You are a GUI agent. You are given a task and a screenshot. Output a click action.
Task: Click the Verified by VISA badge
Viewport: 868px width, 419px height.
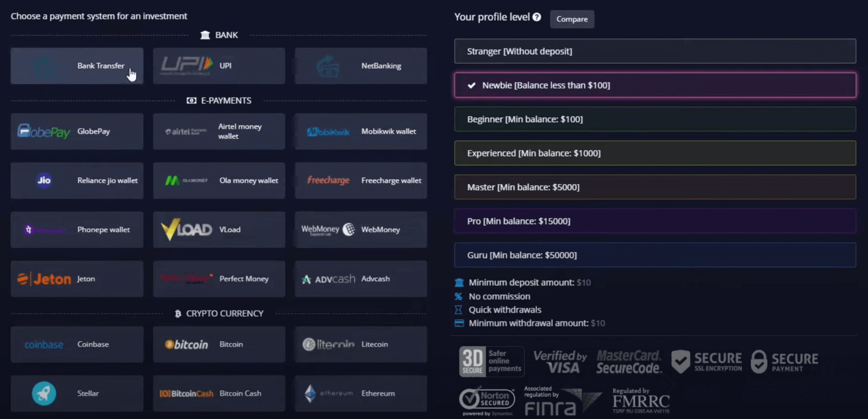(x=560, y=362)
